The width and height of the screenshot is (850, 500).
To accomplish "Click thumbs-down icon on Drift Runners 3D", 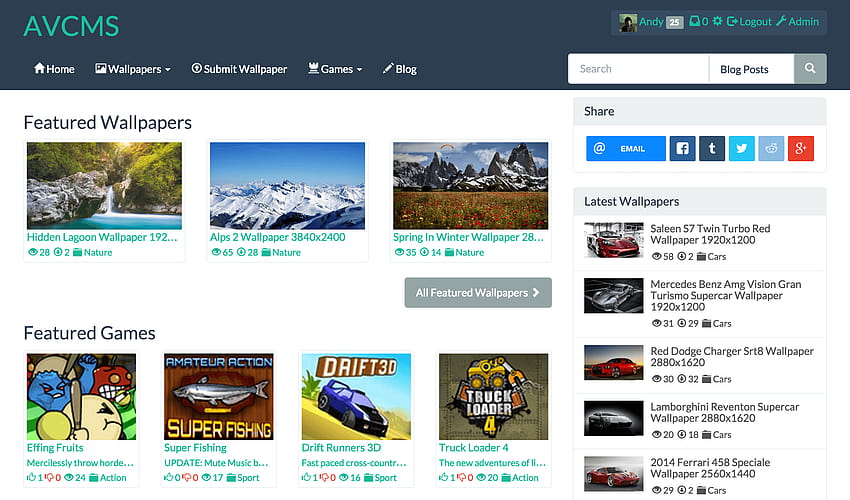I will [x=324, y=477].
